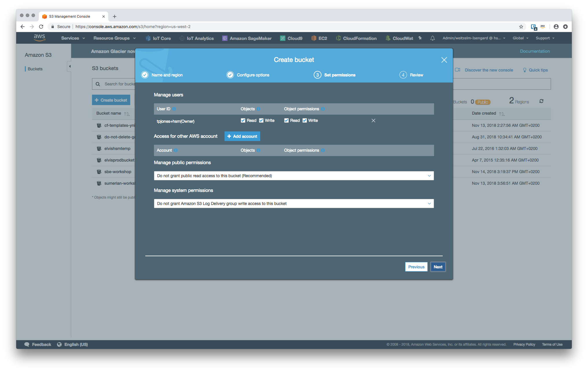Click Objects info icon in other AWS account table

pyautogui.click(x=258, y=150)
